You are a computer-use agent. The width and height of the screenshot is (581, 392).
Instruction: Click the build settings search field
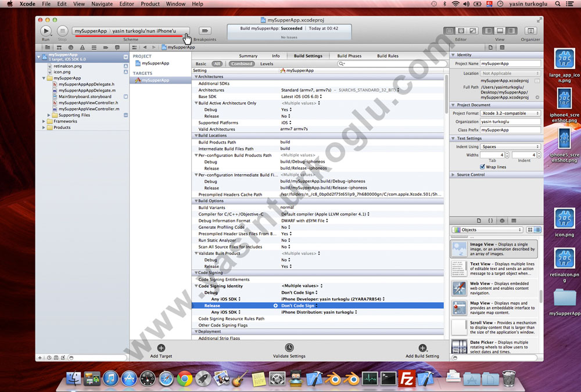click(392, 64)
